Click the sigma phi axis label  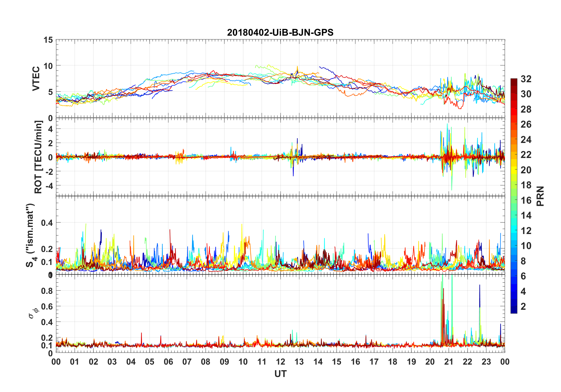33,313
